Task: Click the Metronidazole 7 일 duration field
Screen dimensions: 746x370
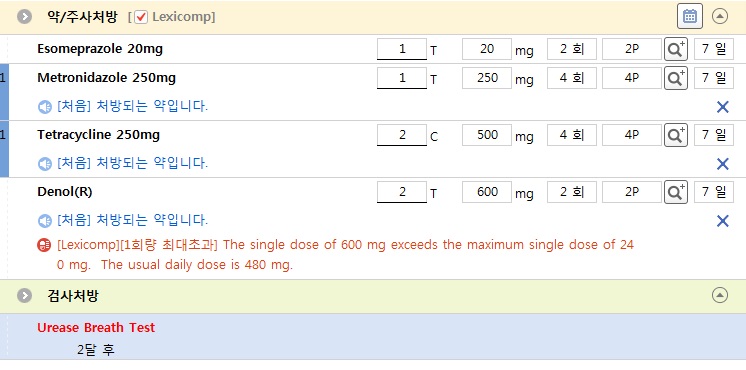Action: (714, 78)
